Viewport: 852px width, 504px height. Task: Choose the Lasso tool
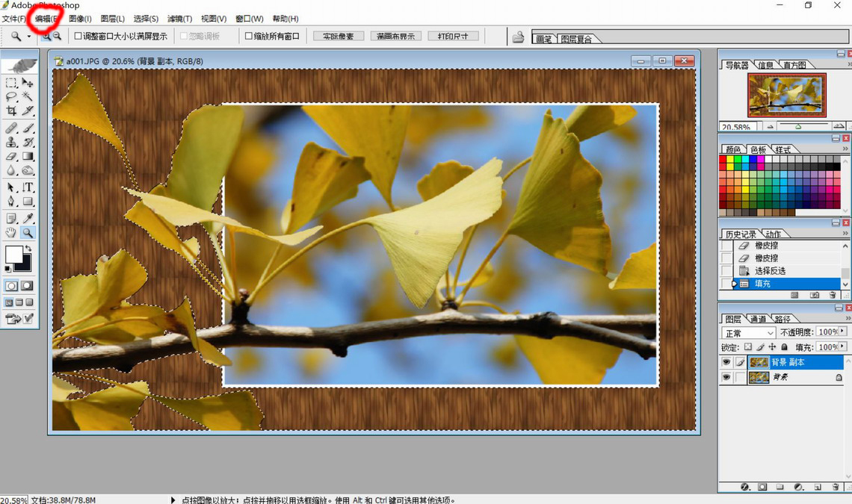[11, 96]
